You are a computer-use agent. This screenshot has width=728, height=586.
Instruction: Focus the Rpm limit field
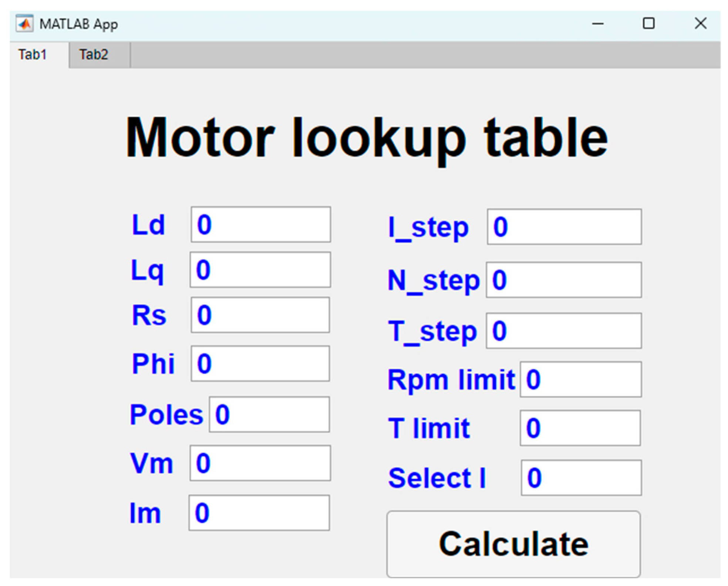pos(580,379)
